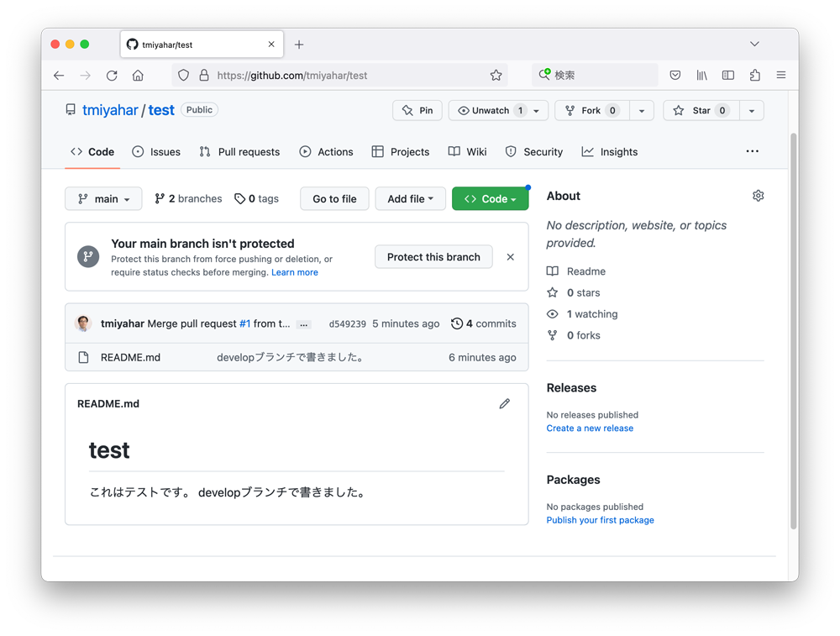Expand the Add file dropdown

pos(411,199)
